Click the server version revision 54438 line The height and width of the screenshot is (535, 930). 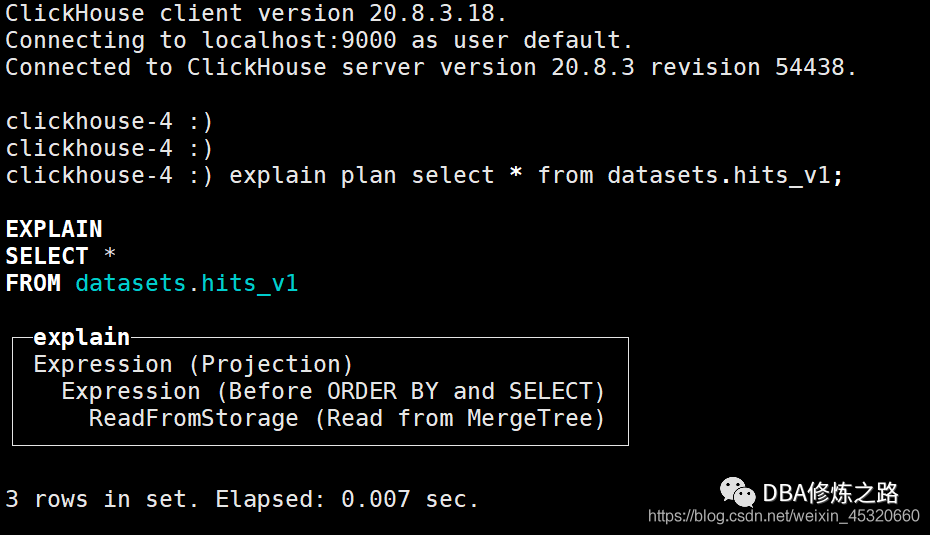[431, 67]
